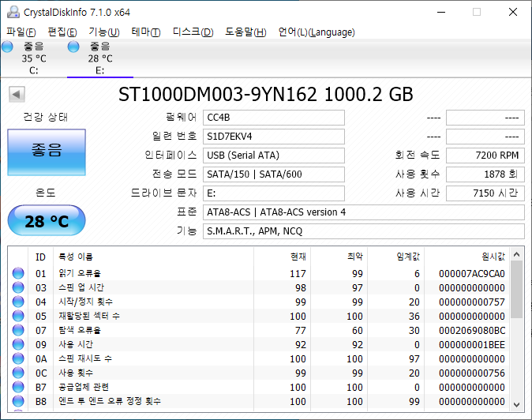The height and width of the screenshot is (420, 532).
Task: Minimize the CrystalDiskInfo window
Action: click(x=441, y=12)
